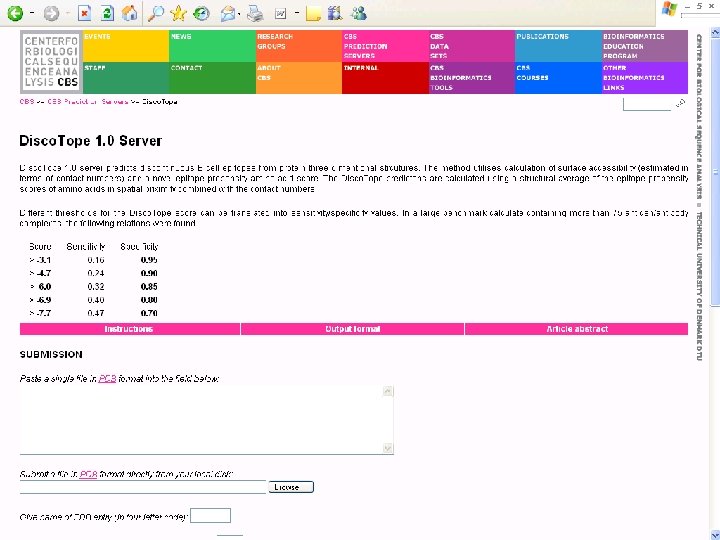720x540 pixels.
Task: Click the SUBMISSION heading
Action: 51,354
